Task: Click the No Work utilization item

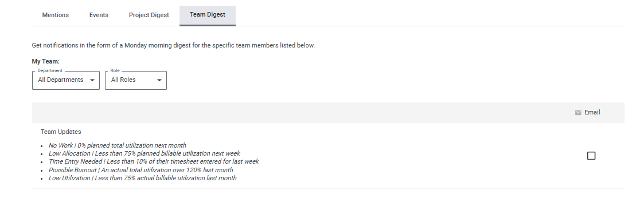Action: (x=117, y=145)
